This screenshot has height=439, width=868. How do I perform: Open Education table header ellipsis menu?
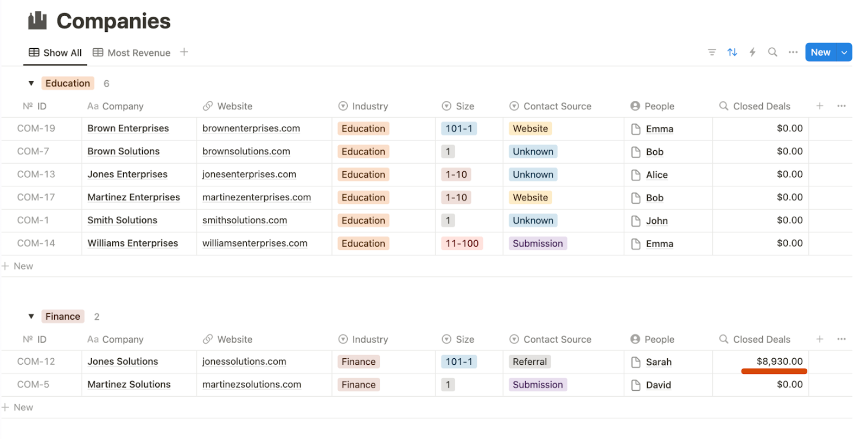841,106
